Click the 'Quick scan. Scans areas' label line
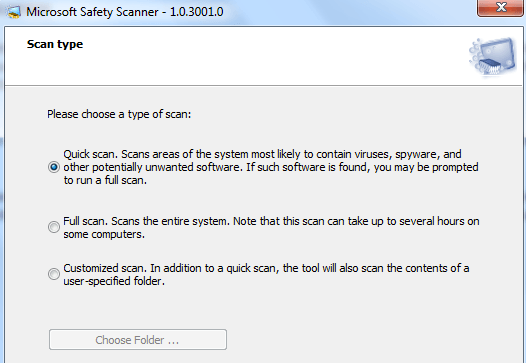Image resolution: width=526 pixels, height=363 pixels. tap(262, 154)
